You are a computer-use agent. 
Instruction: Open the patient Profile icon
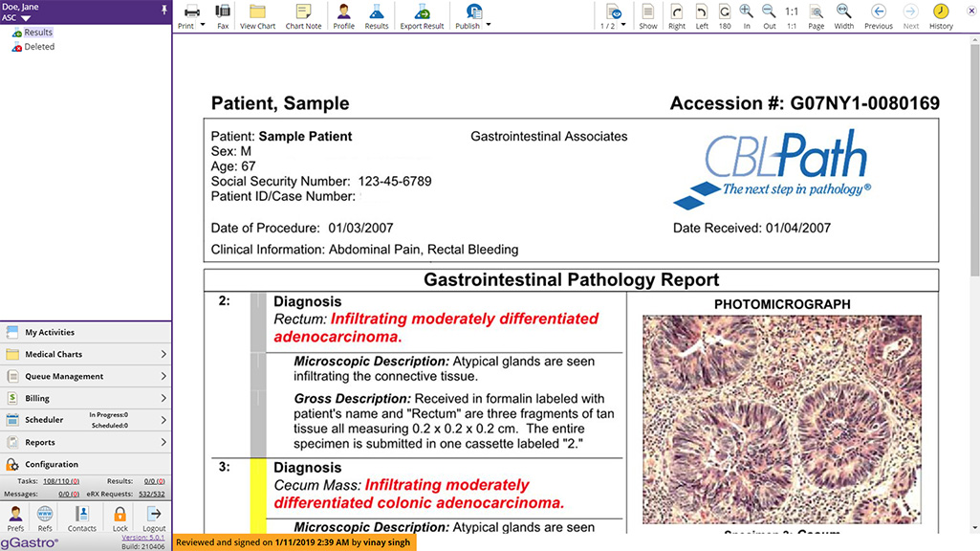(x=343, y=14)
